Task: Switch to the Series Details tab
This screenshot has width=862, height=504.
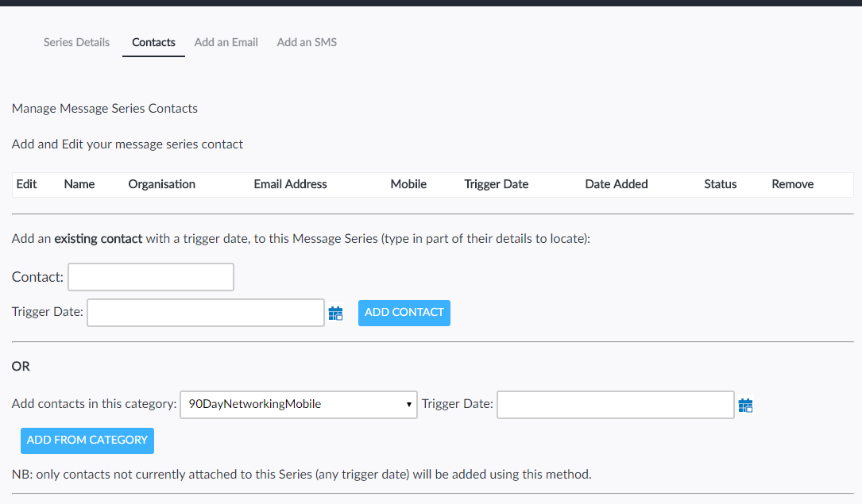Action: pos(76,42)
